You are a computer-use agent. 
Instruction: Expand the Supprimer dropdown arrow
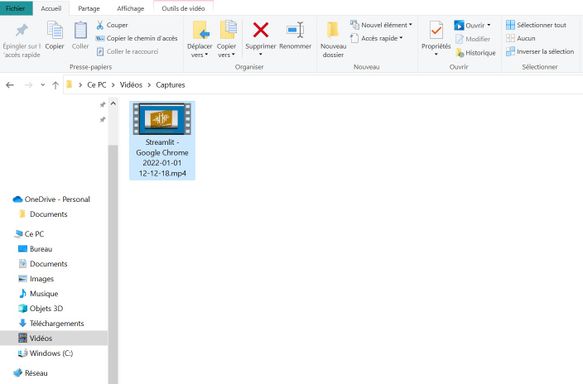tap(261, 55)
